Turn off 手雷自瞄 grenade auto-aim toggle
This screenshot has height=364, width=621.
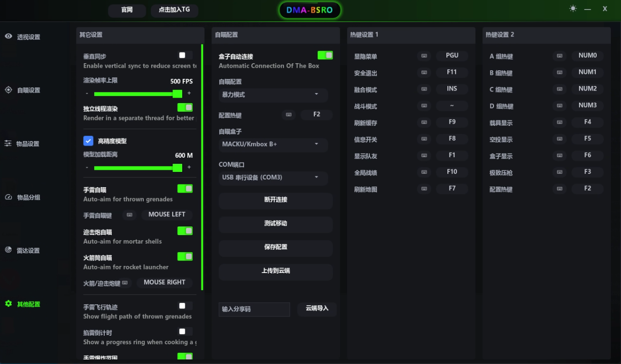[x=185, y=189]
